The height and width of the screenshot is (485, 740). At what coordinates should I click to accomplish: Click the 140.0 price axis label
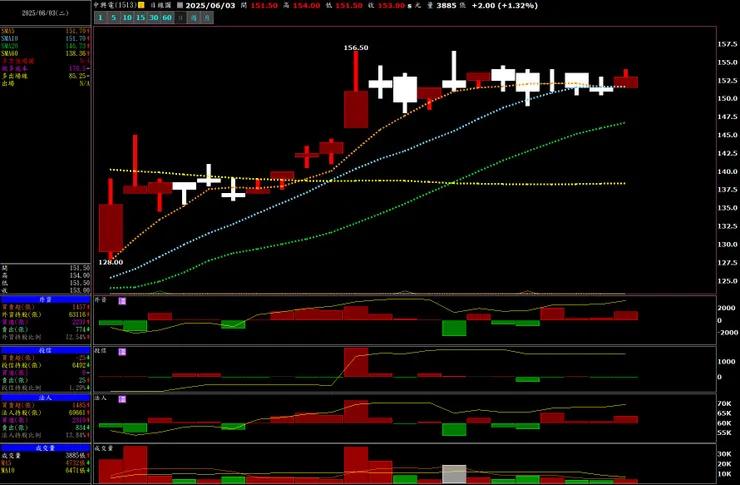click(x=727, y=172)
